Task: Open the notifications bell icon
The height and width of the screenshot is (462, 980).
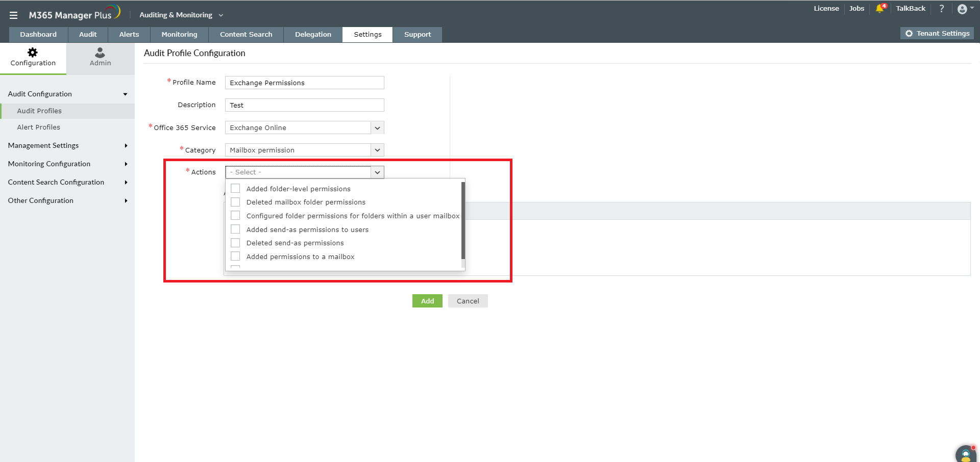Action: tap(880, 9)
